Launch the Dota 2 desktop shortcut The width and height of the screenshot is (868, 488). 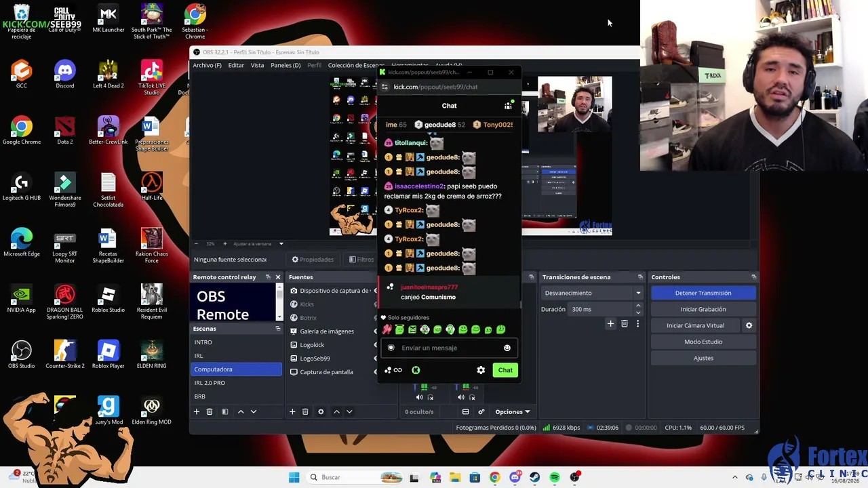[65, 131]
